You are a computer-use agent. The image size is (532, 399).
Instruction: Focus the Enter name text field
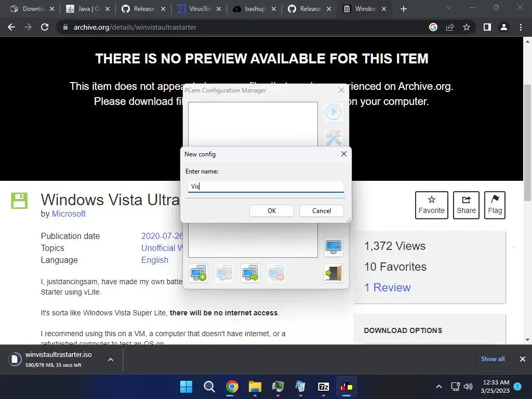pos(265,187)
